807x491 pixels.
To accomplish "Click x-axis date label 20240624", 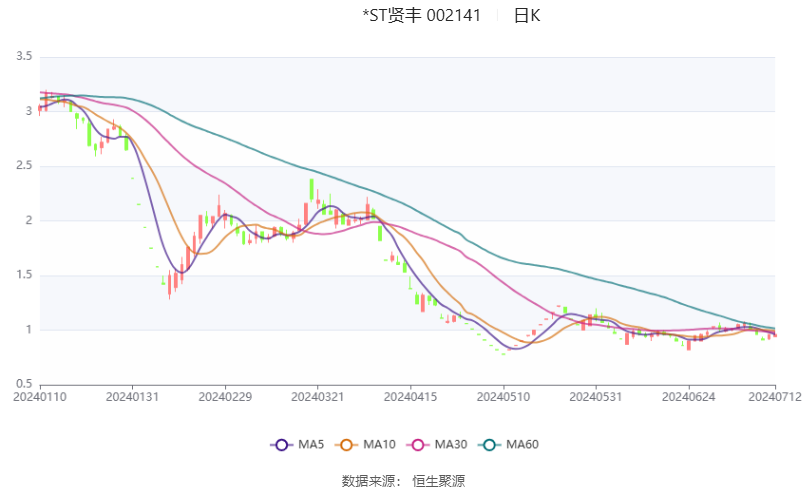I will 689,397.
